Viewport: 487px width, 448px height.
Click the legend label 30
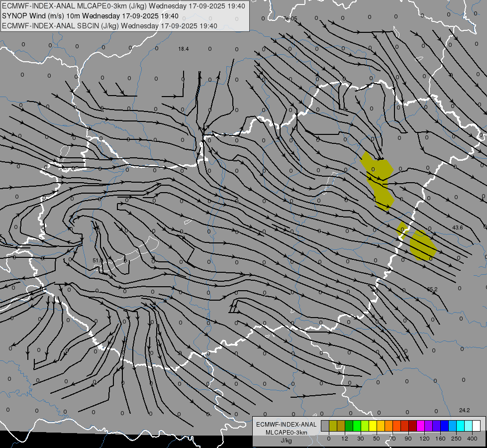[x=361, y=439]
